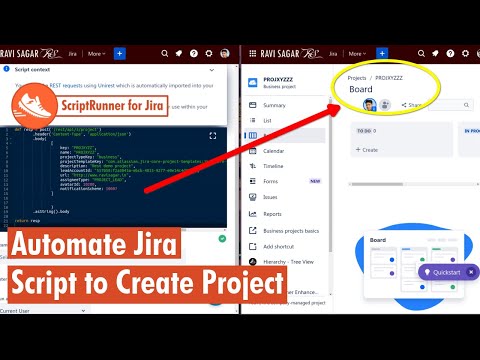Click the add people icon on Board
The width and height of the screenshot is (480, 360).
[385, 105]
